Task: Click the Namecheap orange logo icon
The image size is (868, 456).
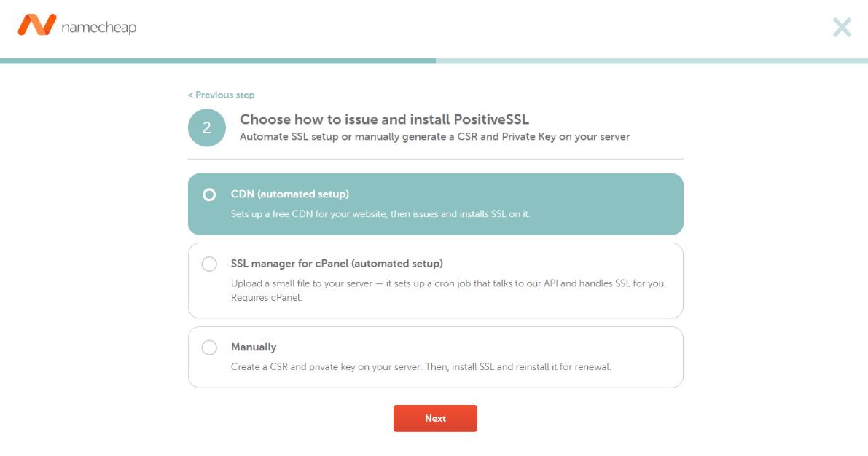Action: point(37,25)
